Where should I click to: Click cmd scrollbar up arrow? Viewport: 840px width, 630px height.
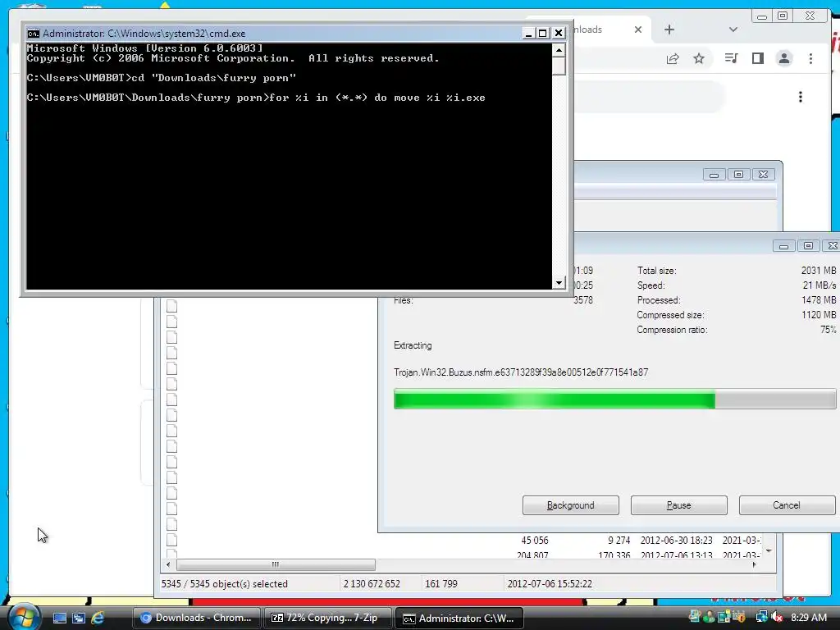(x=559, y=50)
